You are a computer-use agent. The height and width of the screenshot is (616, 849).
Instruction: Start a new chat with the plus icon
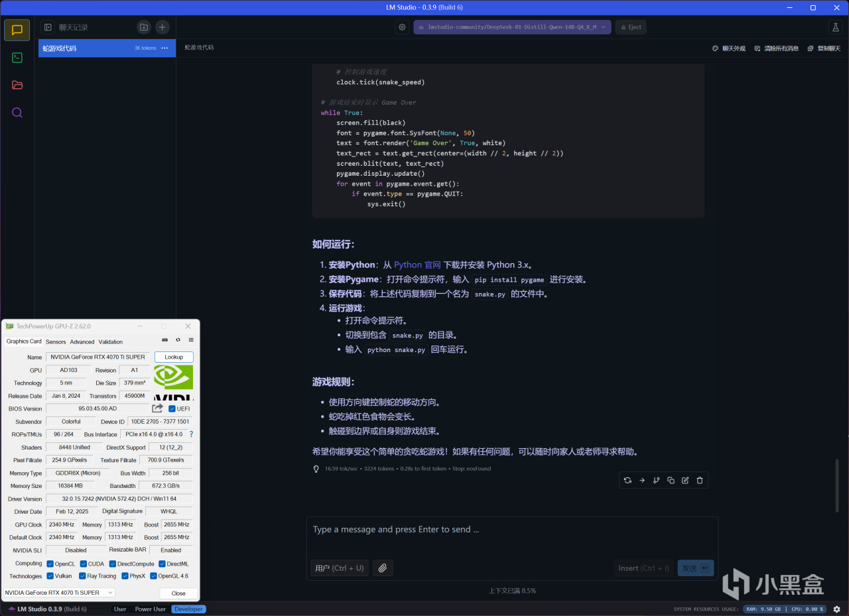point(163,27)
